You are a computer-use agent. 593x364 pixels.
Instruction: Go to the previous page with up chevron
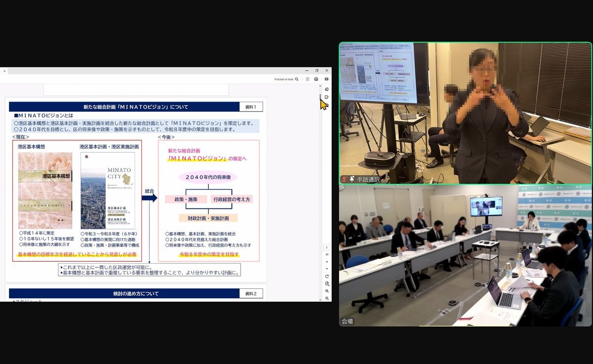point(327,262)
